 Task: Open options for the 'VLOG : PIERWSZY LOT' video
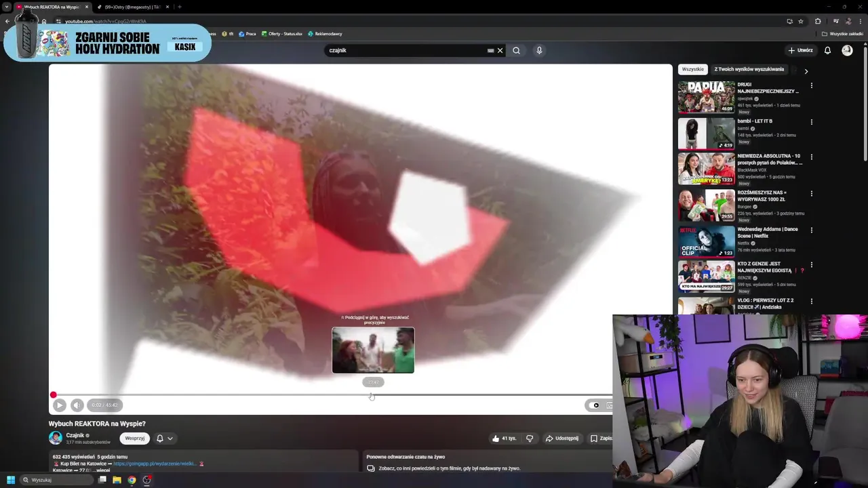pos(811,301)
